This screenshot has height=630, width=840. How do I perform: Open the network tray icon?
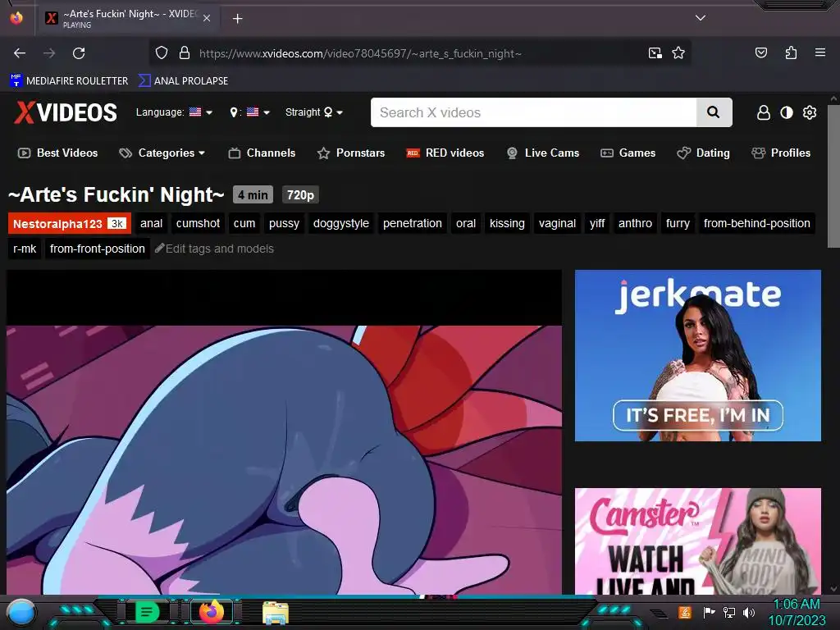729,612
